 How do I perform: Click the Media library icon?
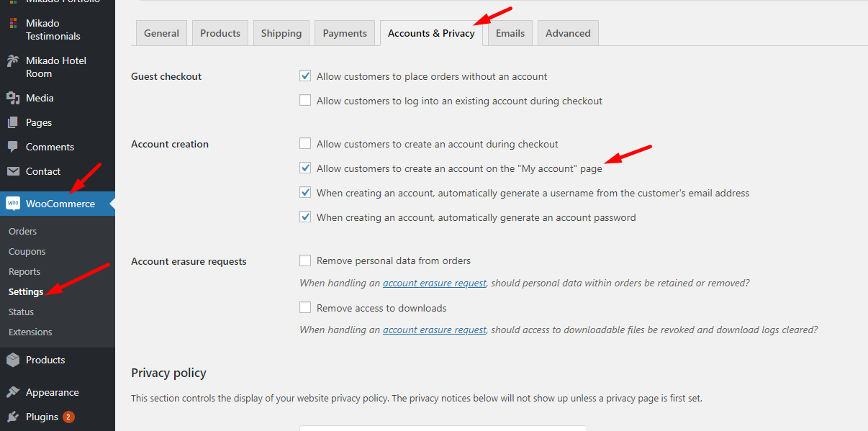tap(12, 98)
